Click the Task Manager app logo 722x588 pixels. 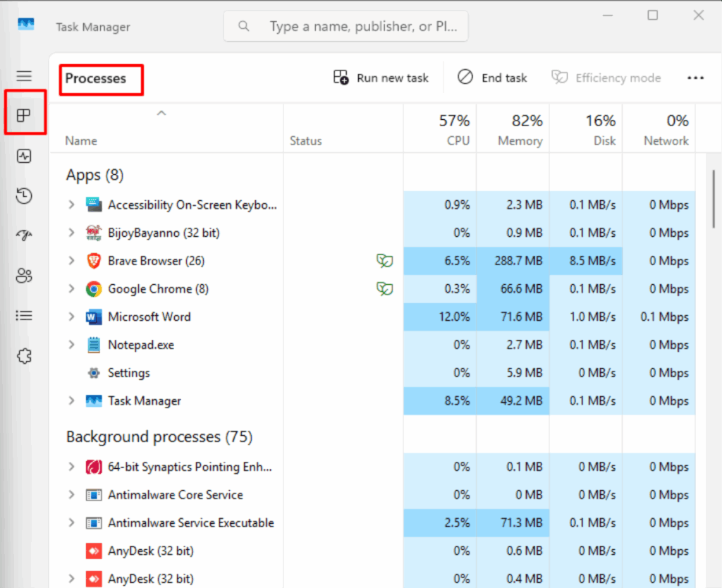coord(26,23)
